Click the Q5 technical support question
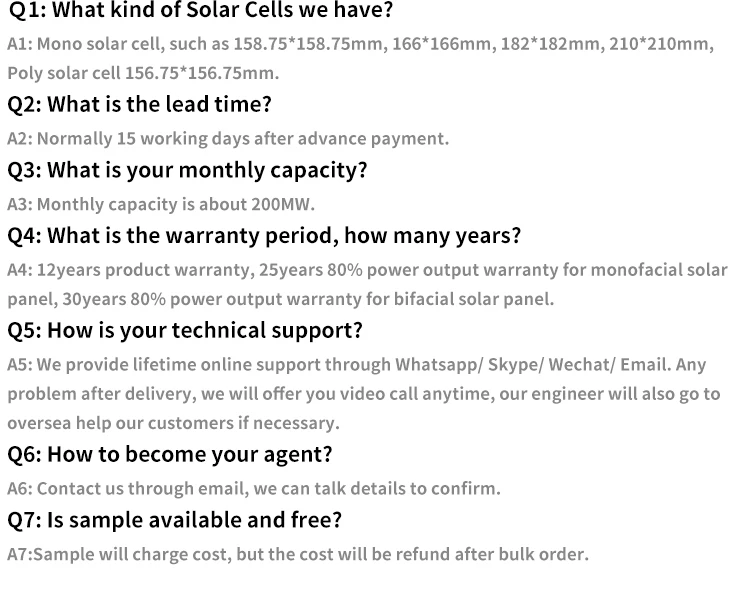 pos(185,330)
